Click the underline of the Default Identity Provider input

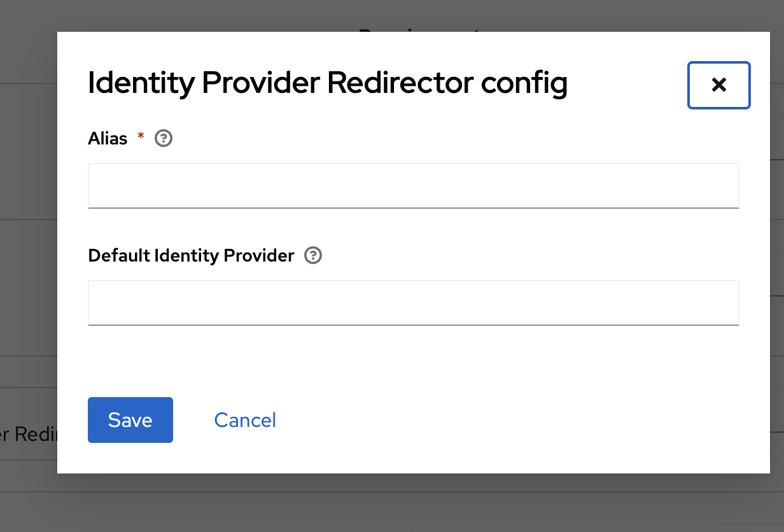pos(413,325)
